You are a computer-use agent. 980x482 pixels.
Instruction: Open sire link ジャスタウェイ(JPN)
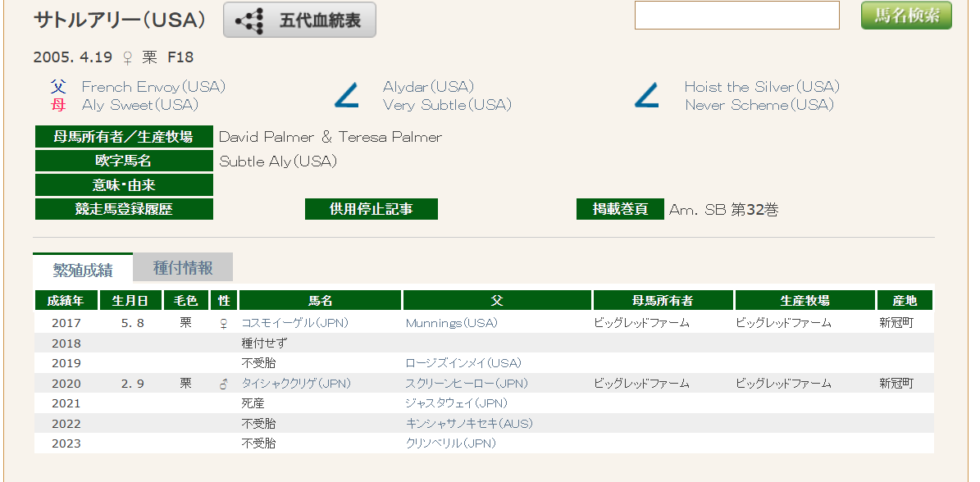point(457,404)
